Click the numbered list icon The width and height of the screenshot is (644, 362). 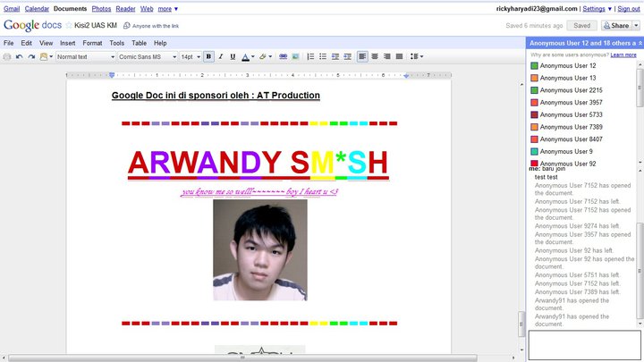coord(312,56)
